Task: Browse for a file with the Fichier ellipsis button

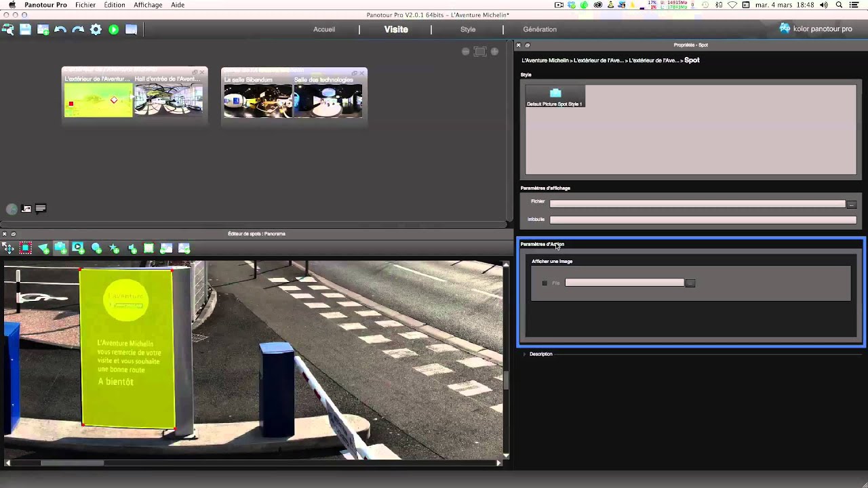Action: click(x=851, y=205)
